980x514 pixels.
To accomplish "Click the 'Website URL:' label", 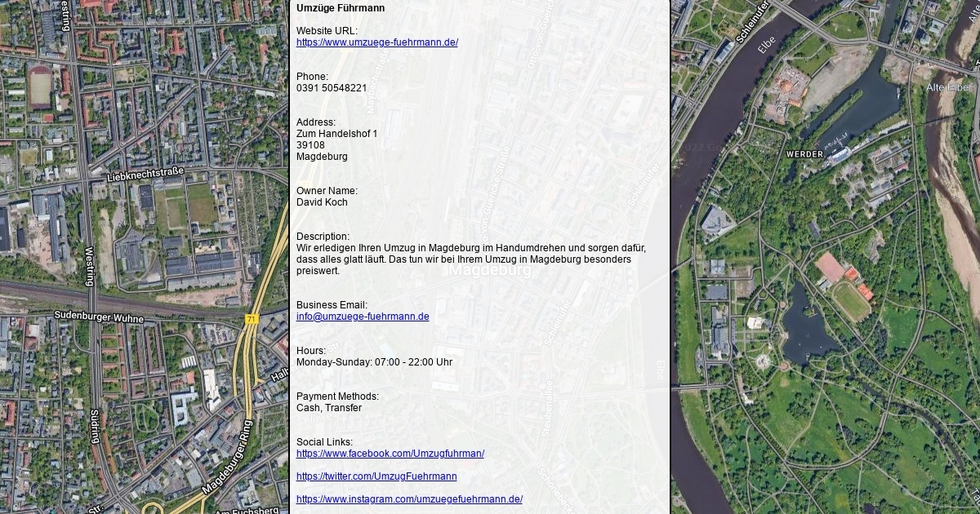I will pos(327,31).
